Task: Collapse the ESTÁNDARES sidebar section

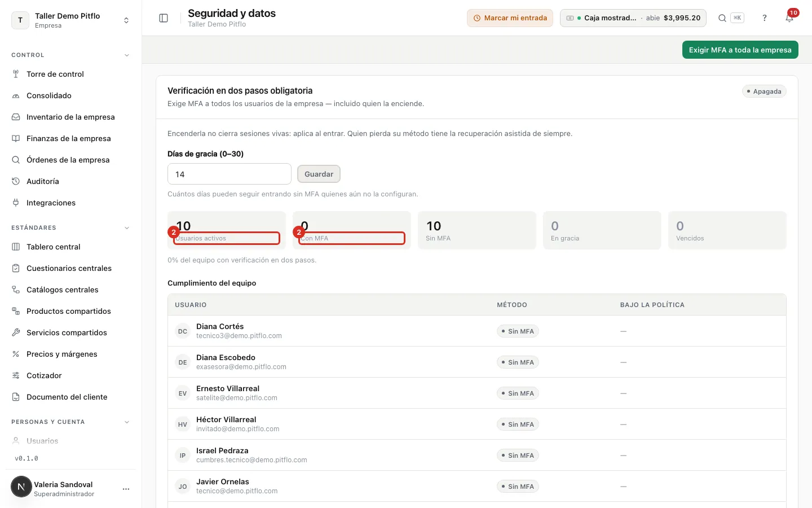Action: [x=127, y=228]
